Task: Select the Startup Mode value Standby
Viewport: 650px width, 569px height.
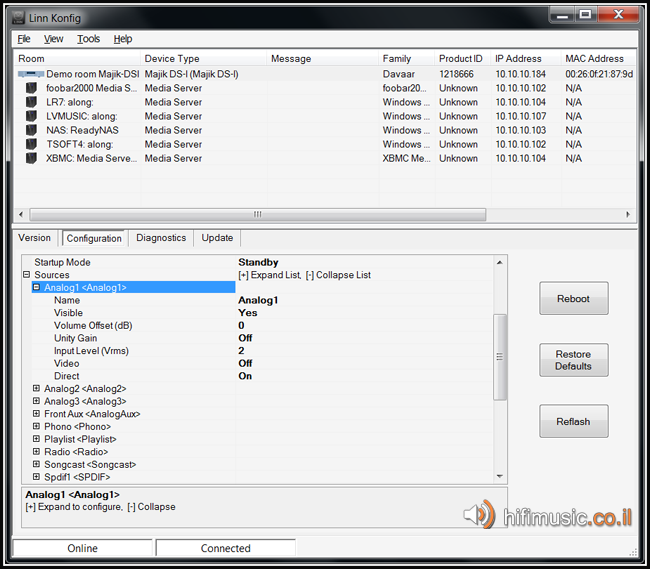Action: click(258, 262)
